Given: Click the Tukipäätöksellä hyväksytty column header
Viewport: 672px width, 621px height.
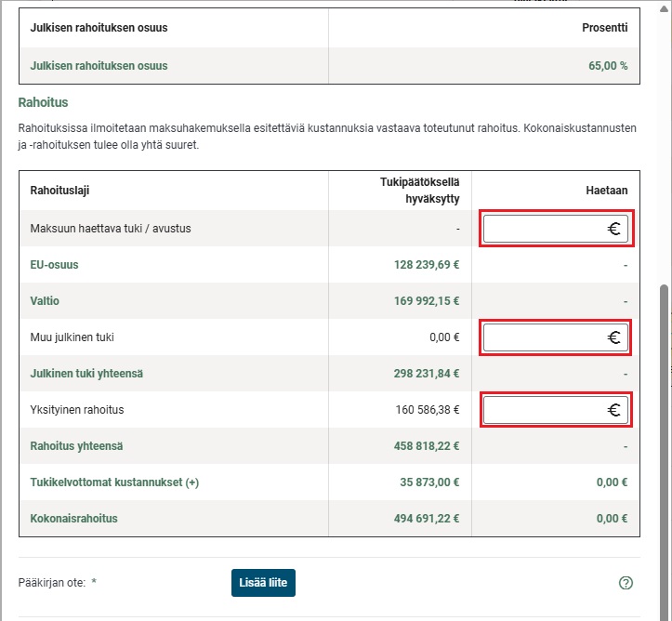Looking at the screenshot, I should pyautogui.click(x=419, y=191).
